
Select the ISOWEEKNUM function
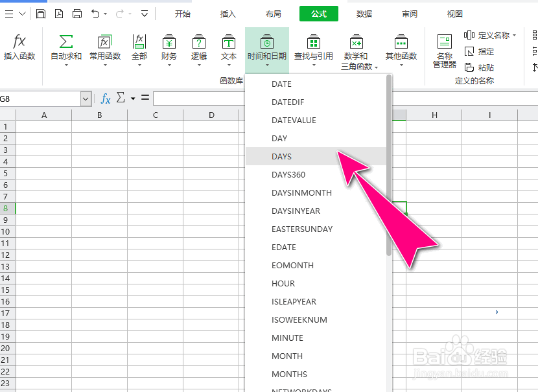pos(316,320)
